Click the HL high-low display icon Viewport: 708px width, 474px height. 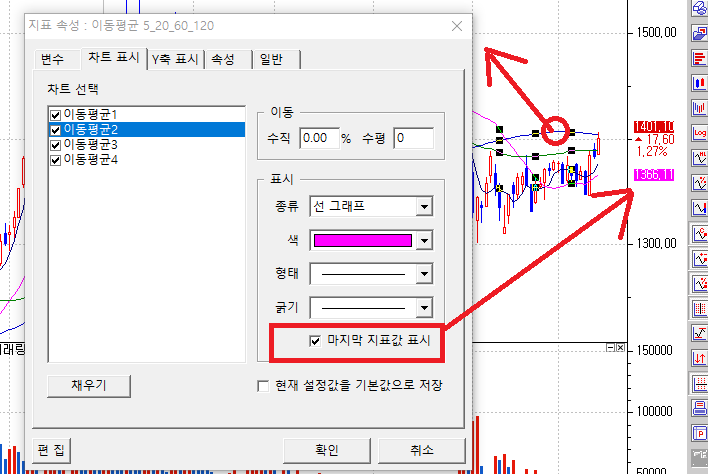pyautogui.click(x=697, y=156)
